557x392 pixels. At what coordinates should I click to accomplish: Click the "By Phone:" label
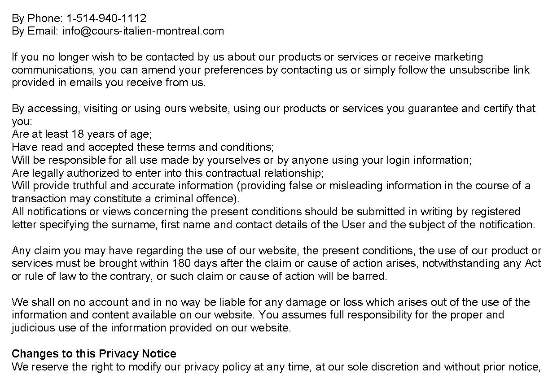coord(37,18)
